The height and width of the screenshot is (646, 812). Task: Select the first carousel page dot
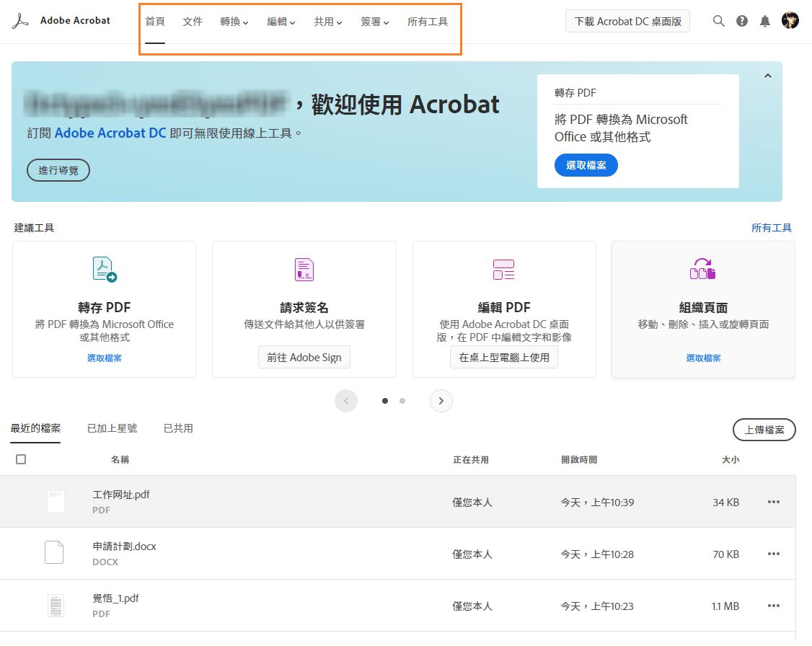[x=385, y=401]
